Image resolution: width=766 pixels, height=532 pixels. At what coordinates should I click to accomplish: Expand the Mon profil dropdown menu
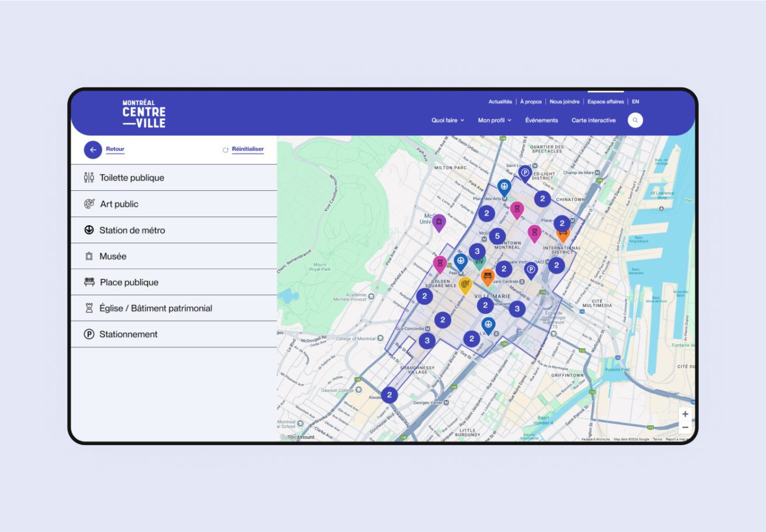tap(494, 120)
